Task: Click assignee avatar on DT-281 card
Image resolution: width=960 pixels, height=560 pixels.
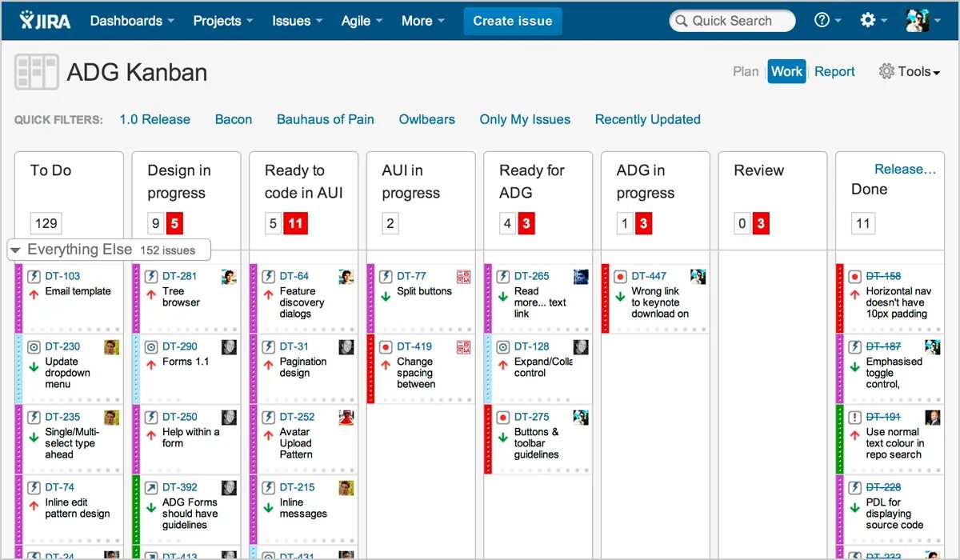Action: click(229, 277)
